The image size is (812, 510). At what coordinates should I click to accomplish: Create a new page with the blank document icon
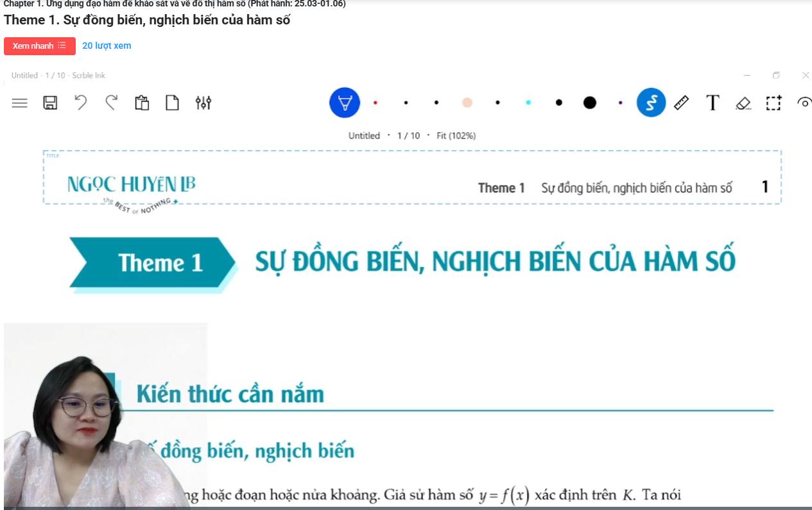click(x=172, y=103)
